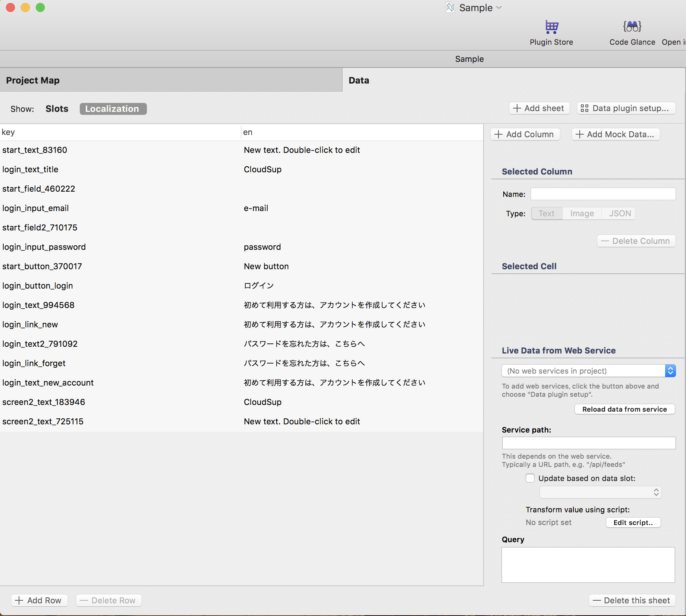
Task: Enable Update based on data slot
Action: tap(530, 478)
